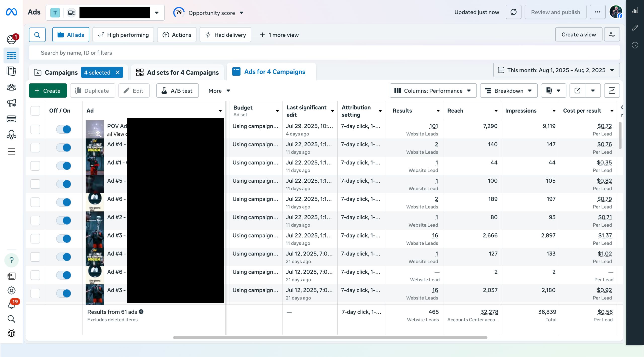Open All tools hamburger menu
Image resolution: width=644 pixels, height=357 pixels.
click(11, 151)
